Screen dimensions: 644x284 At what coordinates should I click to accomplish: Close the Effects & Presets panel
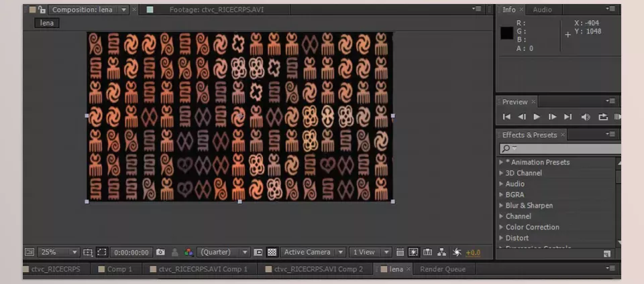[563, 135]
